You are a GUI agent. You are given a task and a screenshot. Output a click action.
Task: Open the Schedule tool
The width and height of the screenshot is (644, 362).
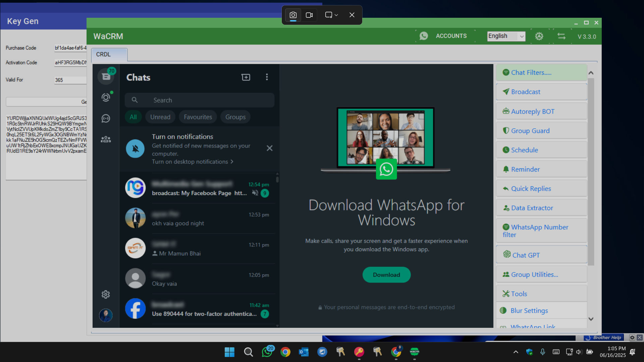click(541, 150)
